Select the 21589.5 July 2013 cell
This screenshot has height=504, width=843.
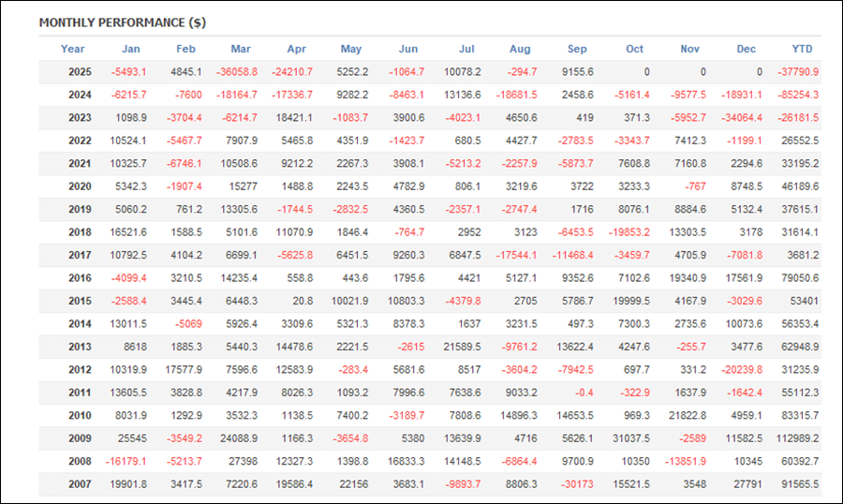point(461,346)
